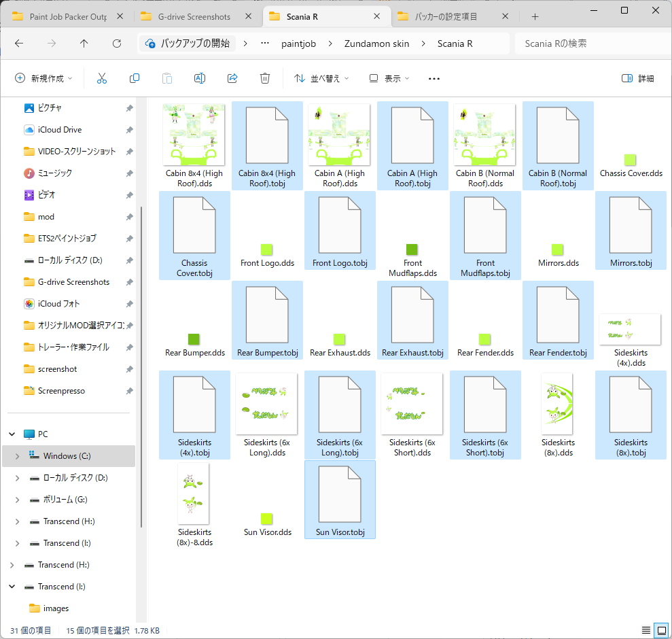Click the Cut scissors icon in toolbar
Image resolution: width=672 pixels, height=639 pixels.
coord(102,78)
